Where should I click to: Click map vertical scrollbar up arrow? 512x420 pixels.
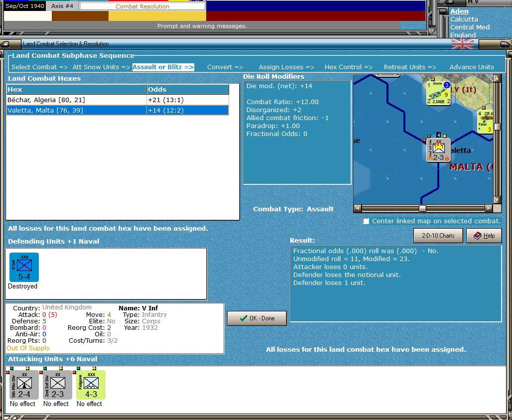click(497, 78)
